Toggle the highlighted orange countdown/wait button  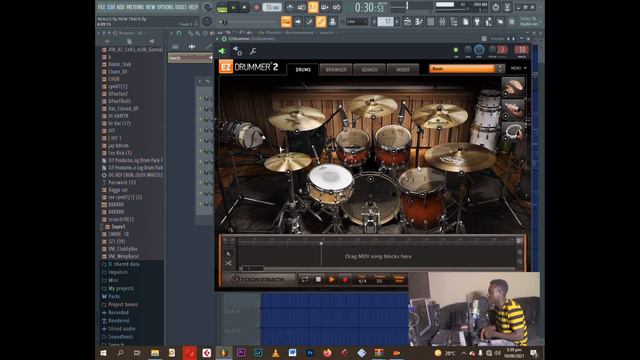tap(313, 7)
